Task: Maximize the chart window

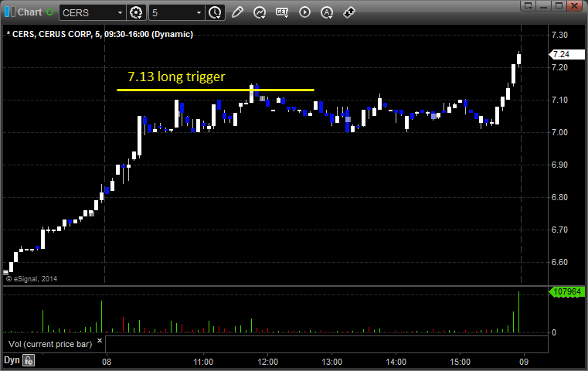Action: [x=559, y=5]
